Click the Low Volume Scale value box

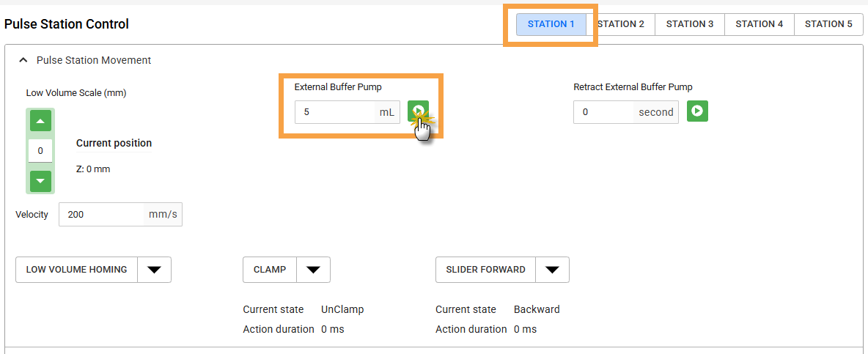[40, 151]
